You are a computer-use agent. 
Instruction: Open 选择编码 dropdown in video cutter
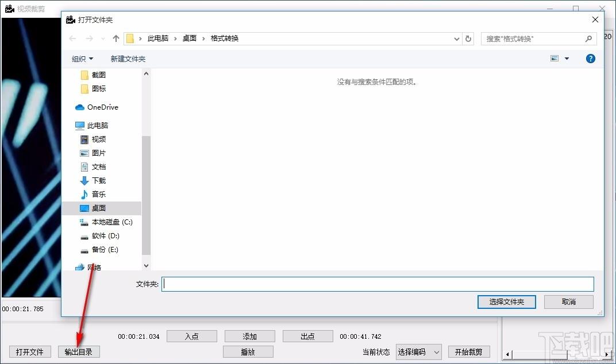click(x=418, y=352)
